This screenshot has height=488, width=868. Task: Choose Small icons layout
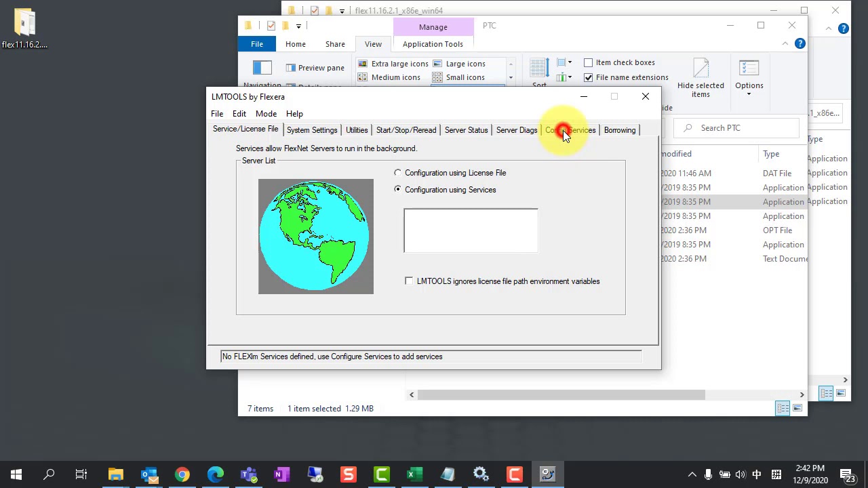coord(458,77)
